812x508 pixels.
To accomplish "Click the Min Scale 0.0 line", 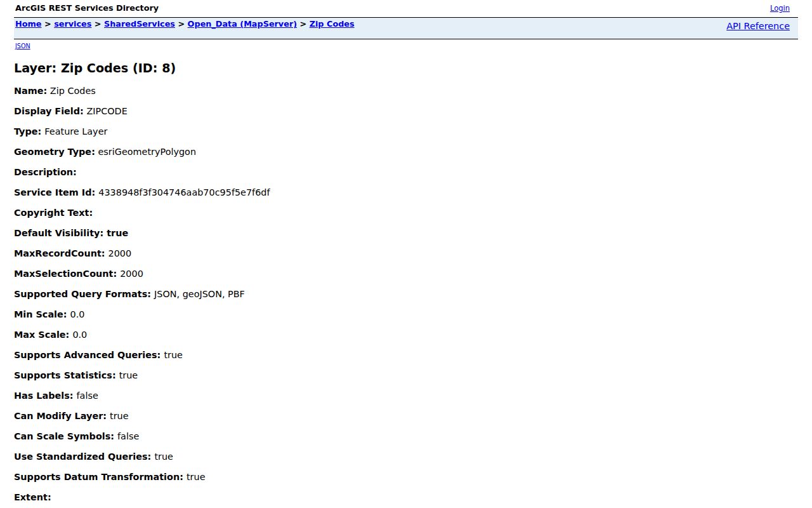I will click(49, 314).
